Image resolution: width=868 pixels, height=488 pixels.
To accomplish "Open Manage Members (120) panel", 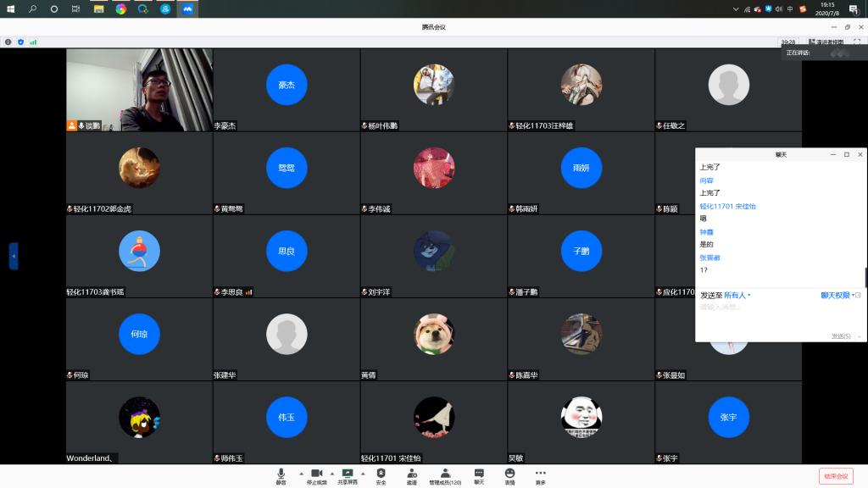I will tap(445, 475).
